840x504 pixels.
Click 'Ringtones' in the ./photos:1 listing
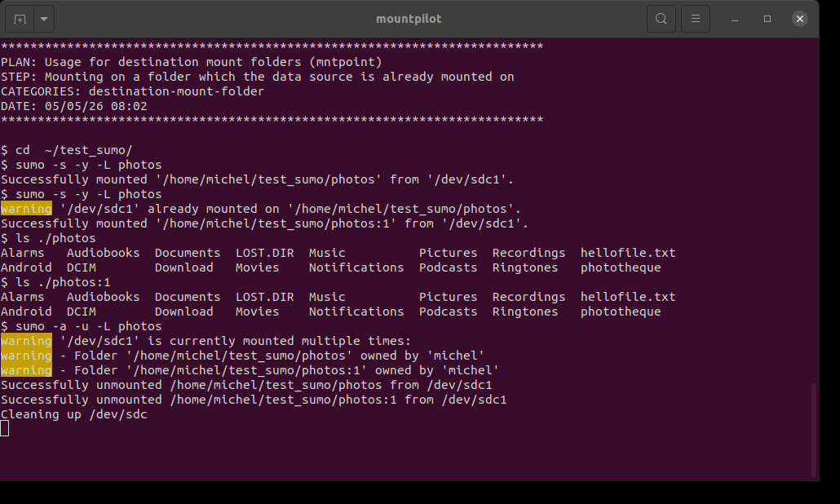pyautogui.click(x=525, y=312)
